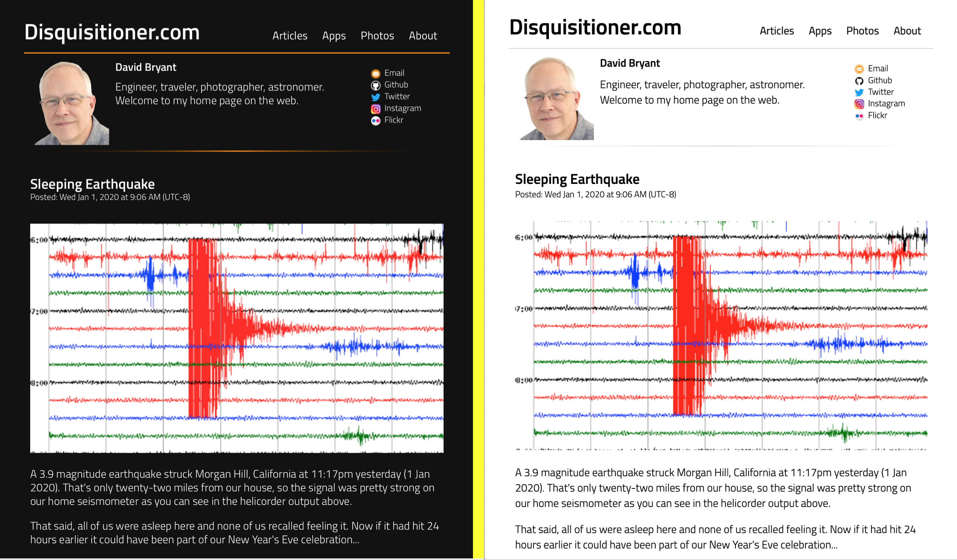This screenshot has width=957, height=560.
Task: Open Apps in the light theme navigation
Action: point(820,31)
